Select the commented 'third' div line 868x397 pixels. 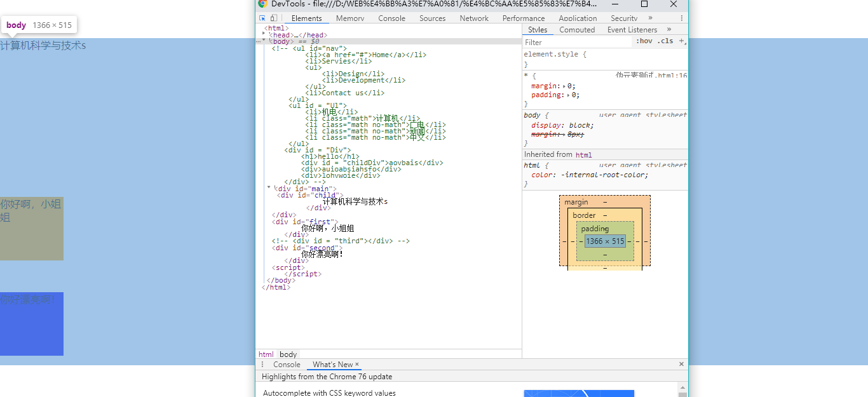click(341, 241)
